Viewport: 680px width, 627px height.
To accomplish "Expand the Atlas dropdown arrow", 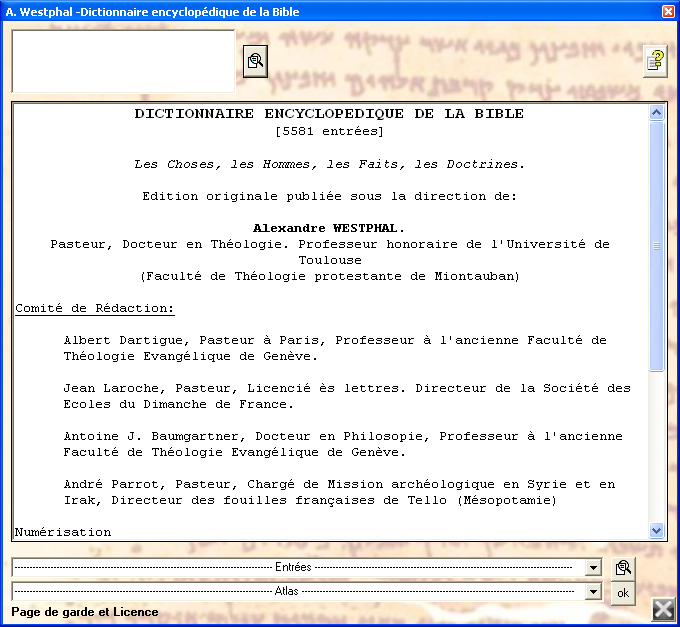I will [593, 591].
